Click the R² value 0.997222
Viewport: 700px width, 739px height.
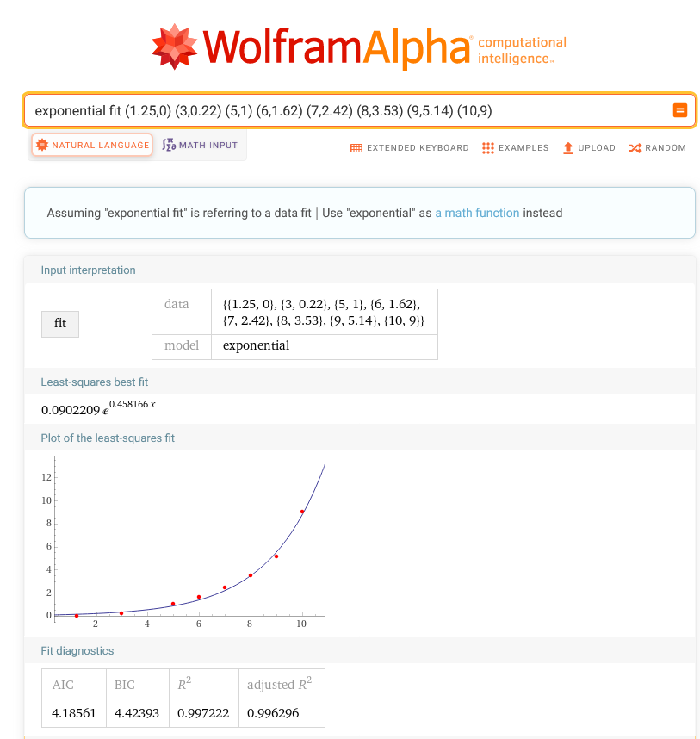click(204, 713)
